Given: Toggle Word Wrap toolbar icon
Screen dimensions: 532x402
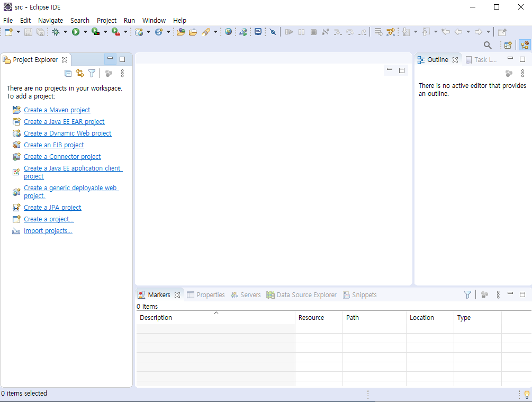Looking at the screenshot, I should (x=378, y=32).
